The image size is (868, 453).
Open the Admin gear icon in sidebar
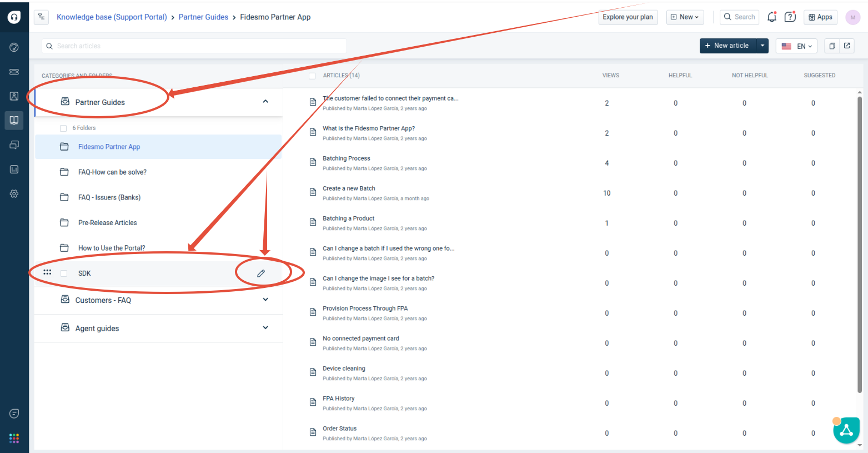tap(14, 194)
